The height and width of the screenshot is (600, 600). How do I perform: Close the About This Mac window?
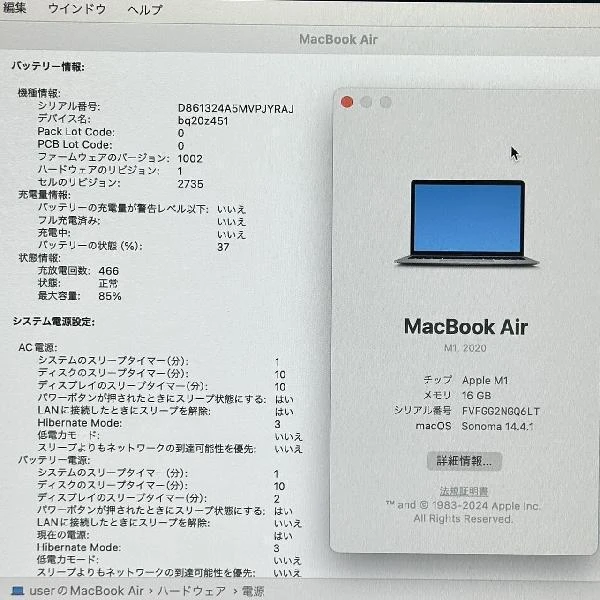[x=347, y=102]
